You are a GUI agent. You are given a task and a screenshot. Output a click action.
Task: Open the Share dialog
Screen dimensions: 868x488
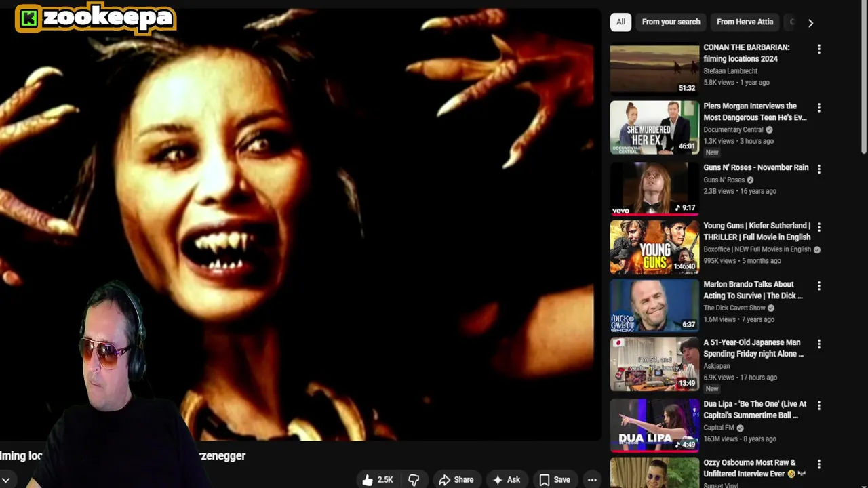click(x=456, y=480)
